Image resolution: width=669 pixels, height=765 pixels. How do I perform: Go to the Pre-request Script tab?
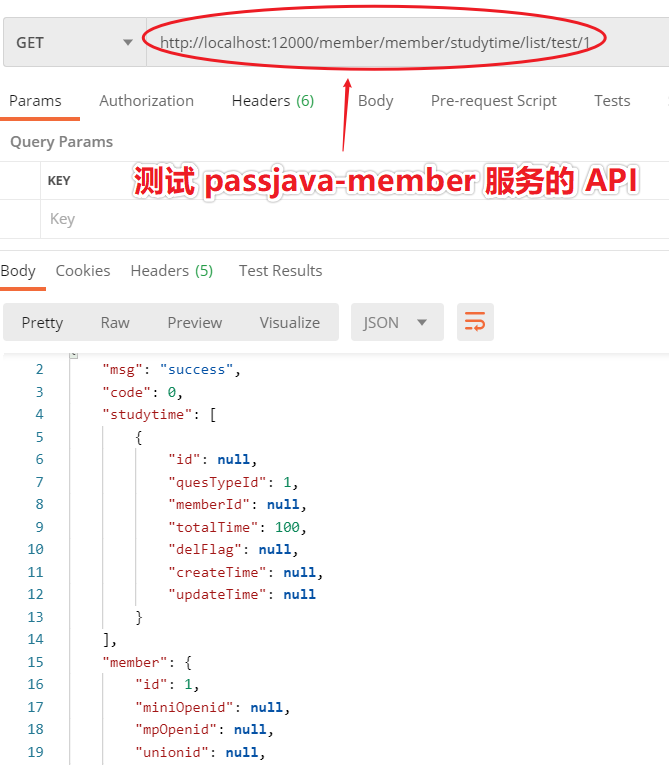point(493,101)
